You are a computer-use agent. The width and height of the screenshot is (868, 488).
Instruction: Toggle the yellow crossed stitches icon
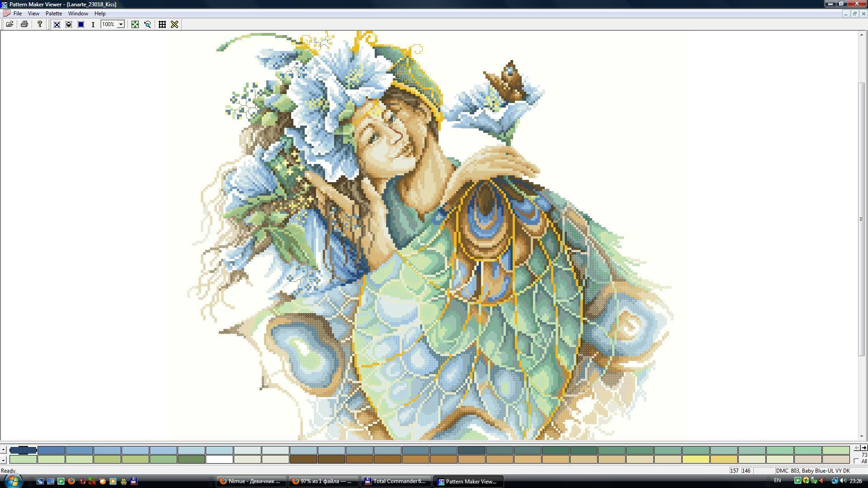175,24
